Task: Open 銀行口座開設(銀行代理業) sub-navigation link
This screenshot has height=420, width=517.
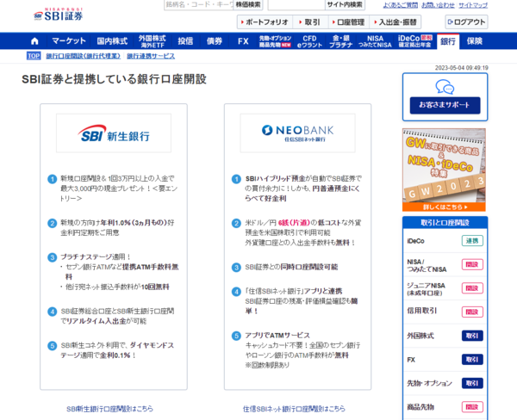Action: [x=83, y=56]
